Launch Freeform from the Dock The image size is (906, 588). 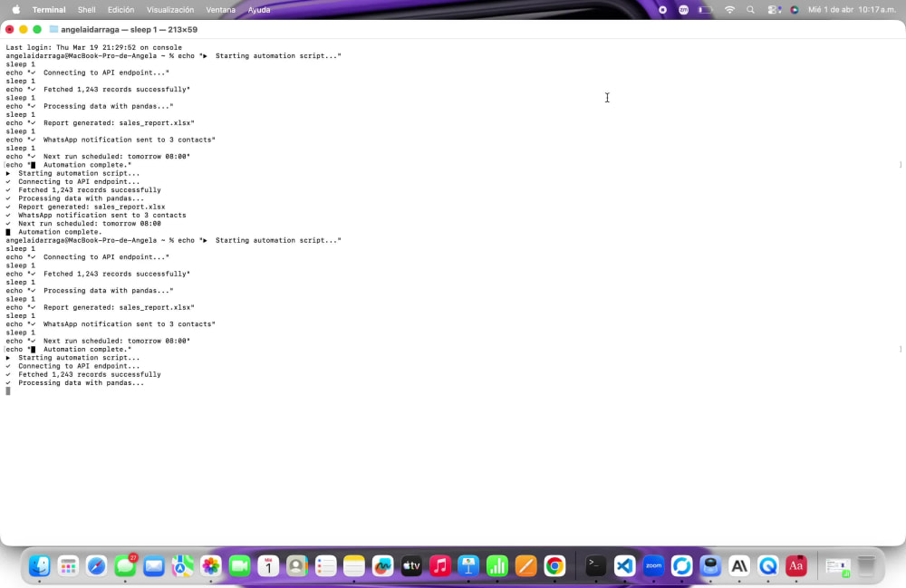pyautogui.click(x=382, y=566)
